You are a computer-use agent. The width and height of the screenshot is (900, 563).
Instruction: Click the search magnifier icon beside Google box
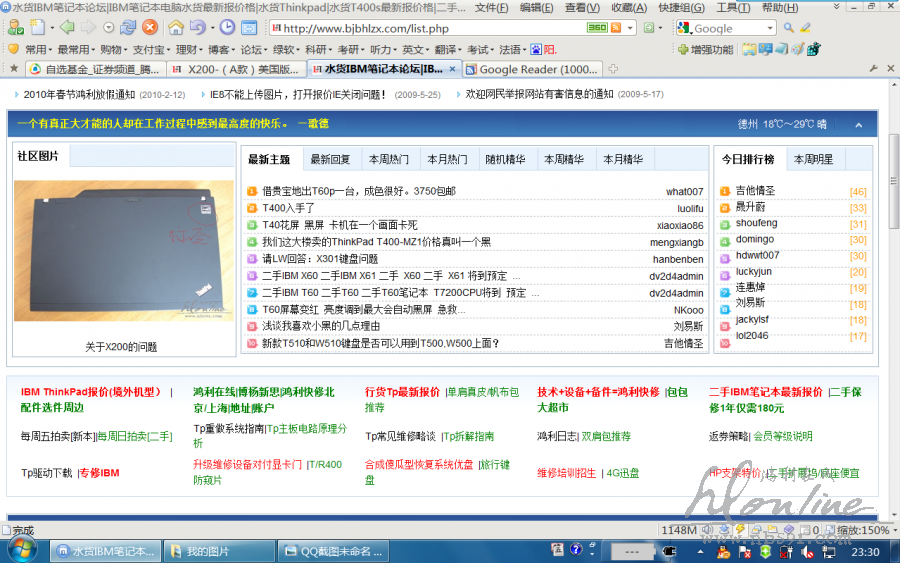coord(789,28)
